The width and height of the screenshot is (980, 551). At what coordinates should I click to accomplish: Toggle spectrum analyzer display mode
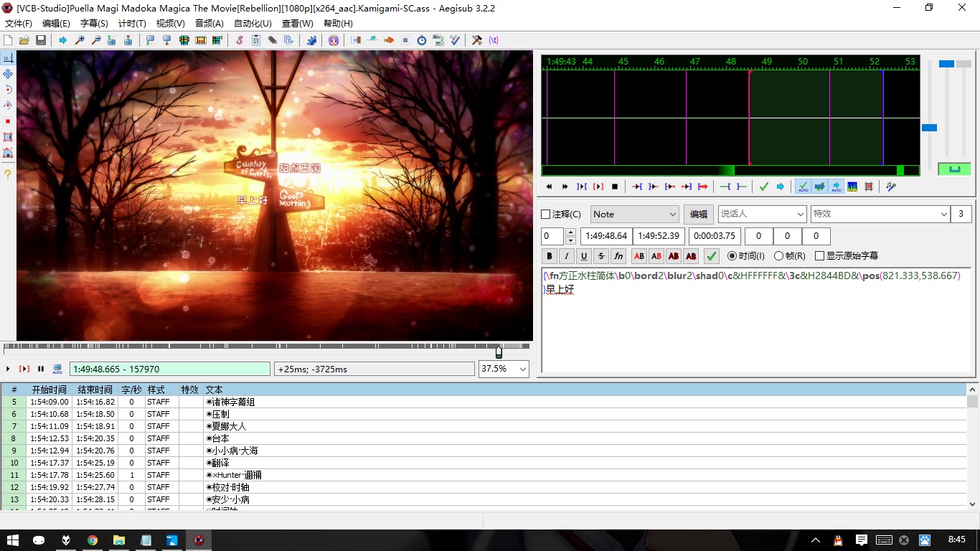click(852, 187)
